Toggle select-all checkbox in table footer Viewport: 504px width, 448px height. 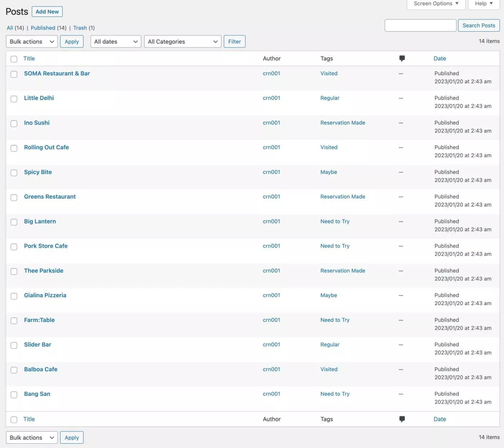coord(14,420)
